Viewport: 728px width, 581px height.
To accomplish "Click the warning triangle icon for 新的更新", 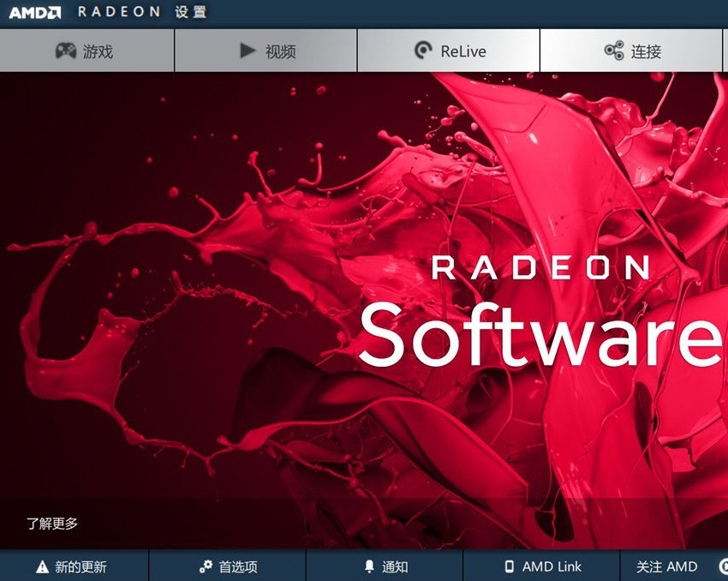I will tap(42, 566).
